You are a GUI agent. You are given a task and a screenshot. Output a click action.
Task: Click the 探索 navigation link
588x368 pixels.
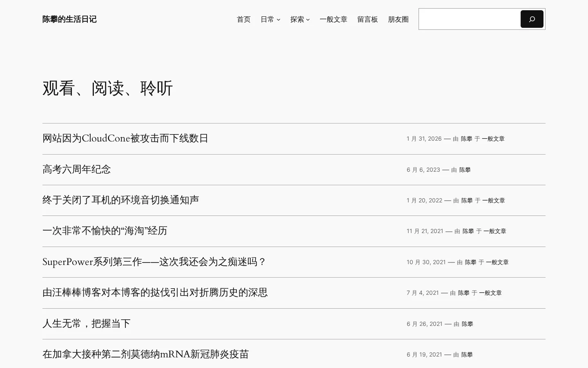(297, 19)
